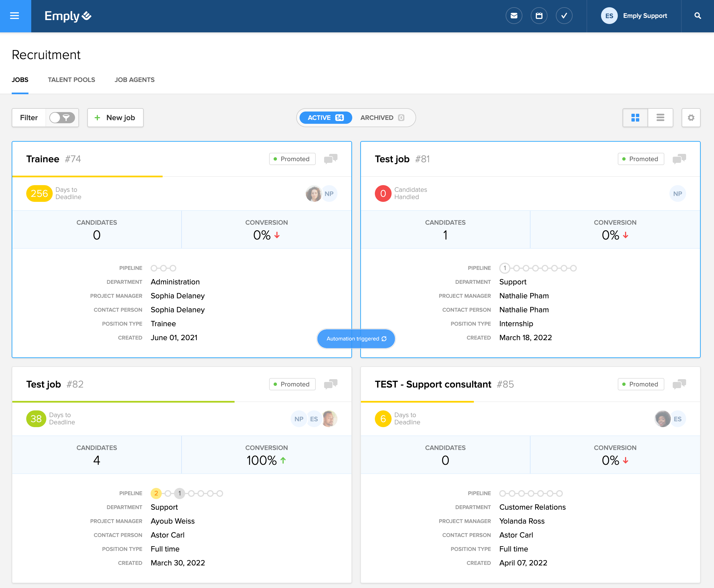Open the calendar icon in header
Viewport: 714px width, 588px height.
pos(539,16)
